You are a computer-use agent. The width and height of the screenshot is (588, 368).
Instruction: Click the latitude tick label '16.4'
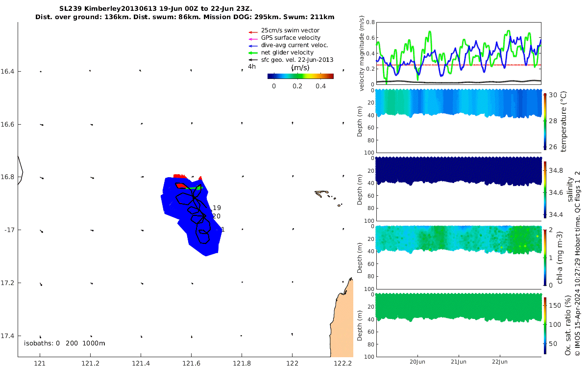(x=7, y=72)
